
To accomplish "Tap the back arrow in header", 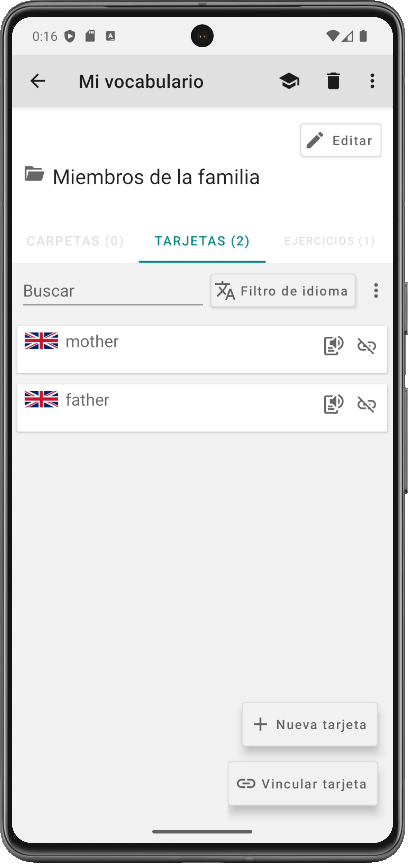I will 37,82.
